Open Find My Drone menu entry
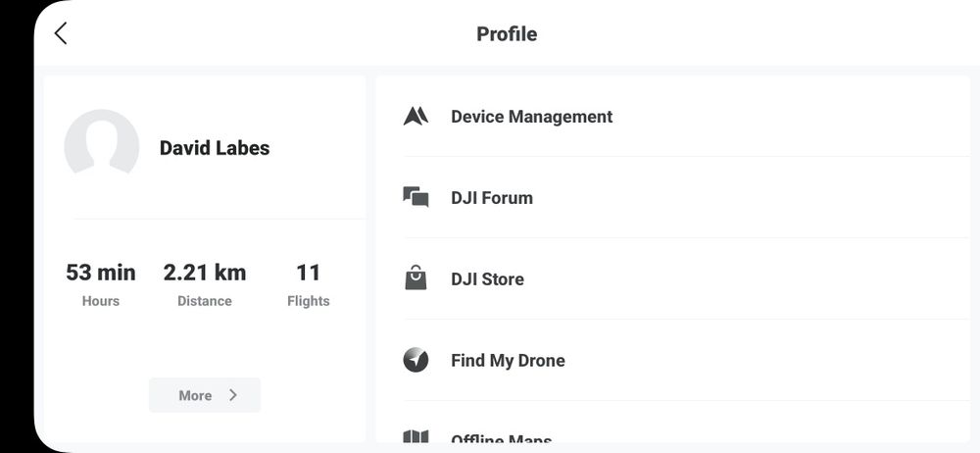 [x=672, y=361]
